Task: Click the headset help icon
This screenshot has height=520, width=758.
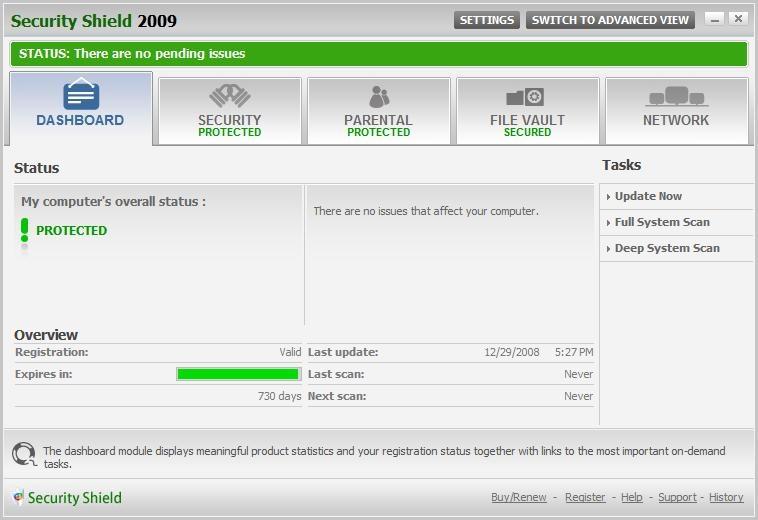Action: click(24, 454)
